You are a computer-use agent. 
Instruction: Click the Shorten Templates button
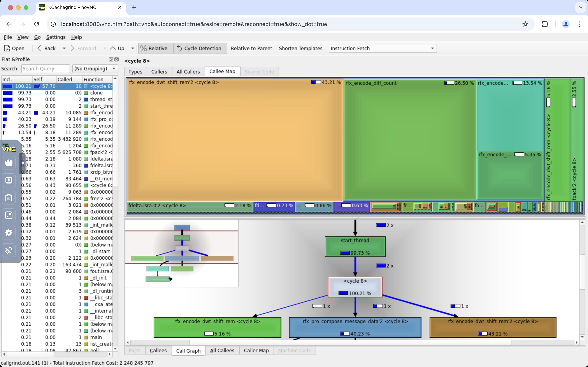tap(300, 48)
